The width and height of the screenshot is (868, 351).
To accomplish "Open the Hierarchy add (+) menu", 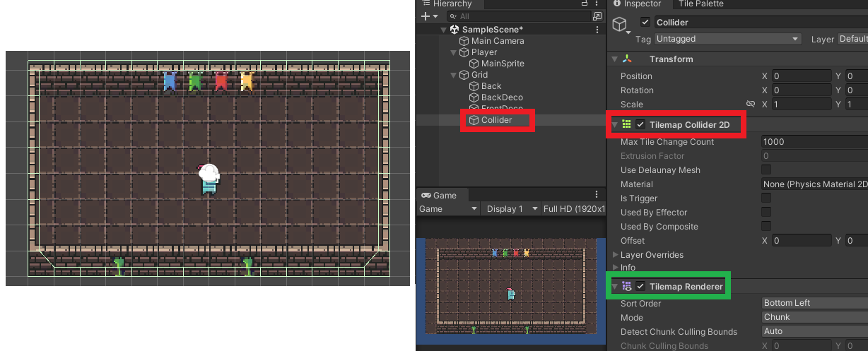I will point(428,16).
